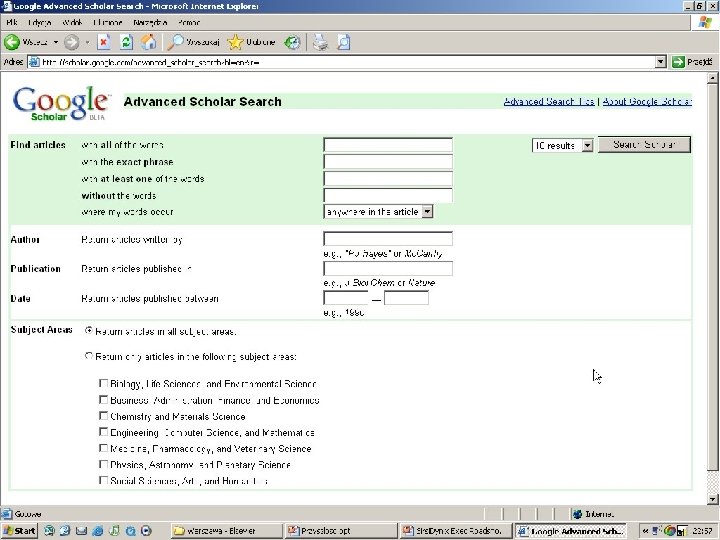Open the Wyszukaj search magnifier
Image resolution: width=720 pixels, height=540 pixels.
pos(175,42)
